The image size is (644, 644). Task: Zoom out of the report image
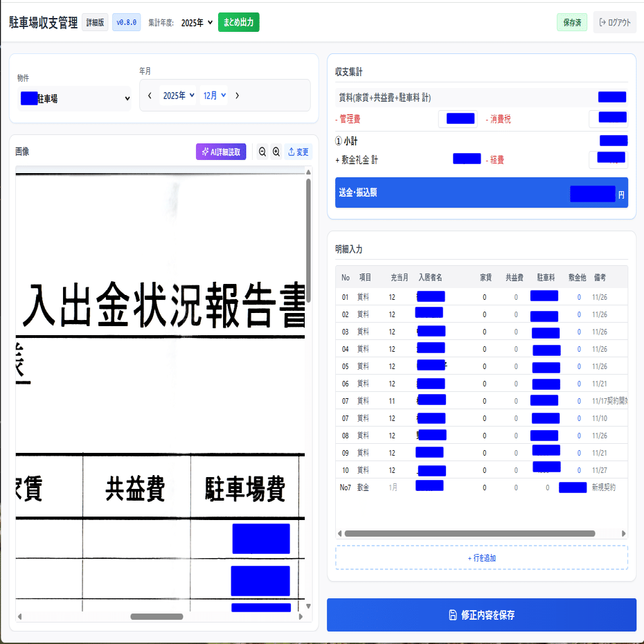tap(262, 152)
